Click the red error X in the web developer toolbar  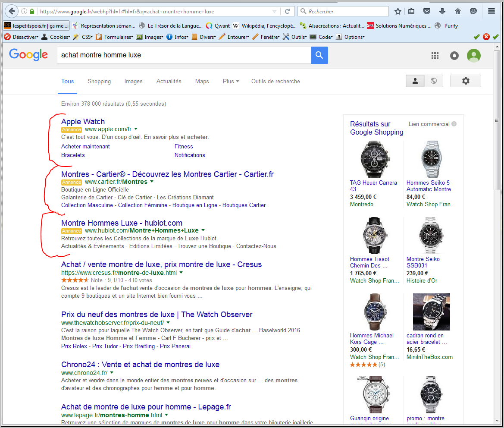(486, 37)
